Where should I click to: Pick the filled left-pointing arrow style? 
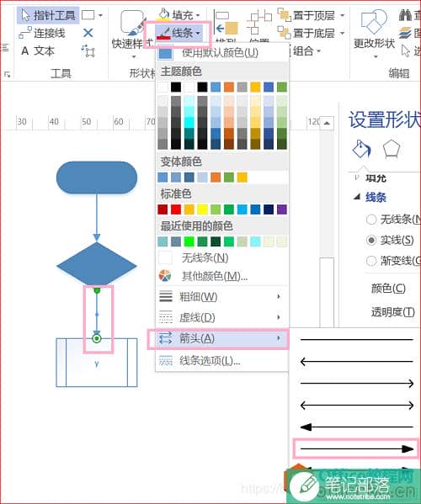coord(356,427)
